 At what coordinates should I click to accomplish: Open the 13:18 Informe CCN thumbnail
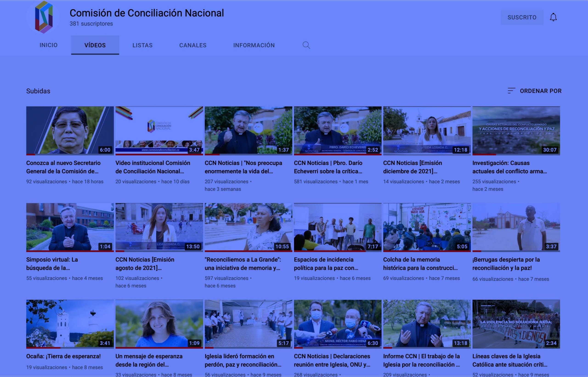[427, 324]
